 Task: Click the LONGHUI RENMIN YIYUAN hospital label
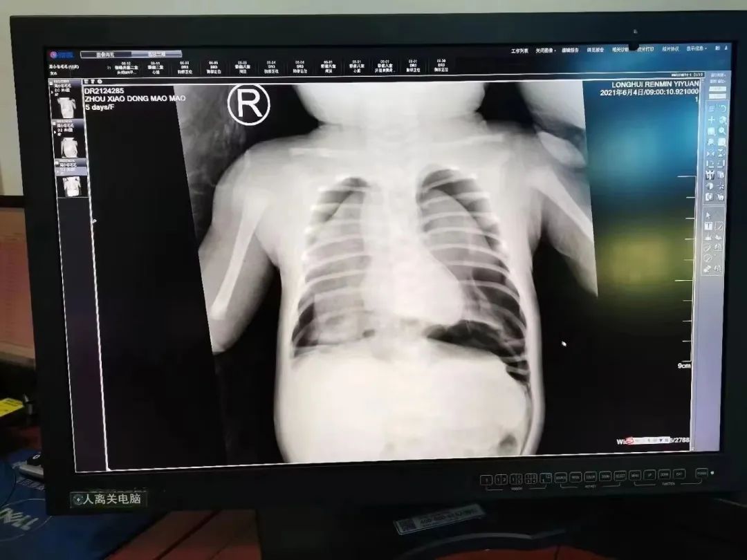coord(655,85)
